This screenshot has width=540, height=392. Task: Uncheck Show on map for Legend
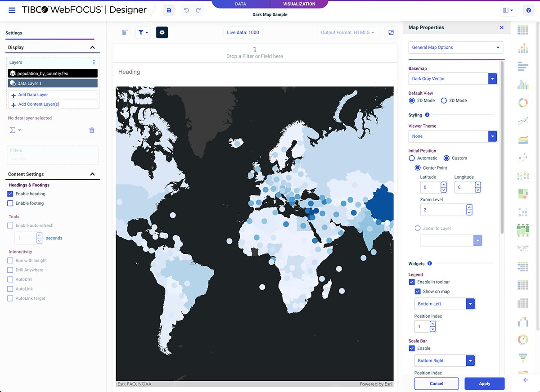[x=418, y=291]
